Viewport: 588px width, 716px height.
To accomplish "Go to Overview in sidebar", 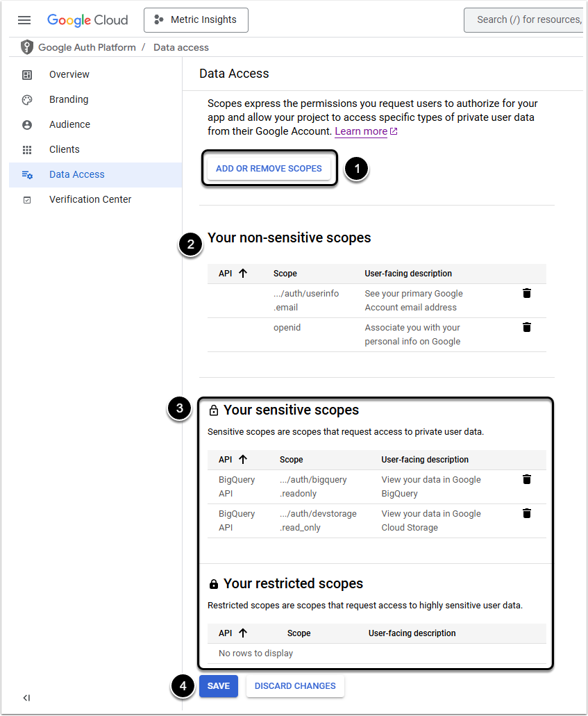I will click(69, 74).
